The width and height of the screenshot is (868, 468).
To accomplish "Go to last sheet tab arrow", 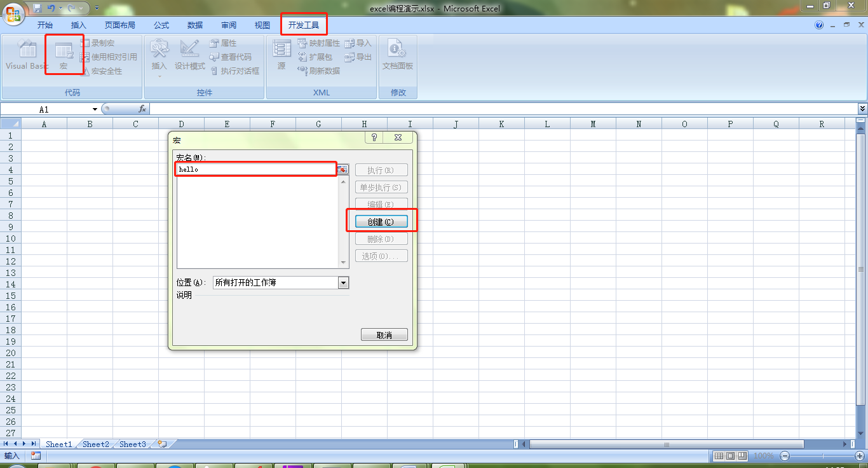I will click(34, 444).
